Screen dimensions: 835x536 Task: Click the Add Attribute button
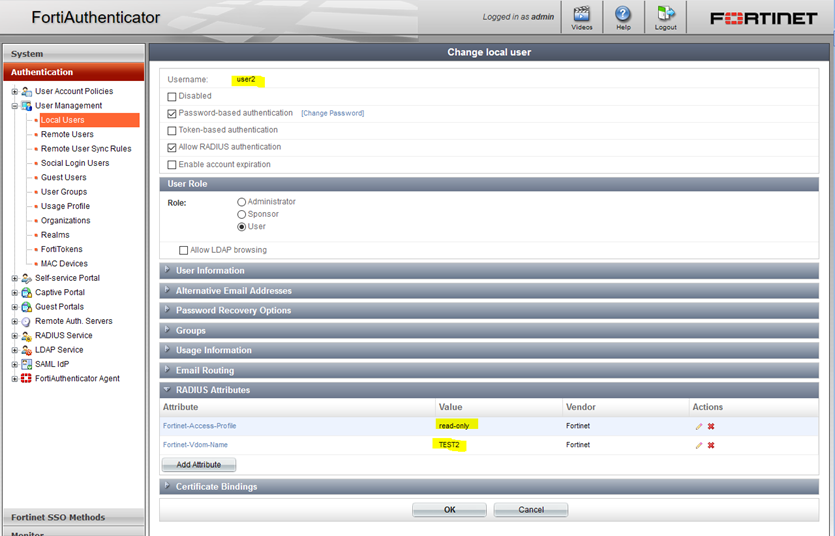coord(198,465)
